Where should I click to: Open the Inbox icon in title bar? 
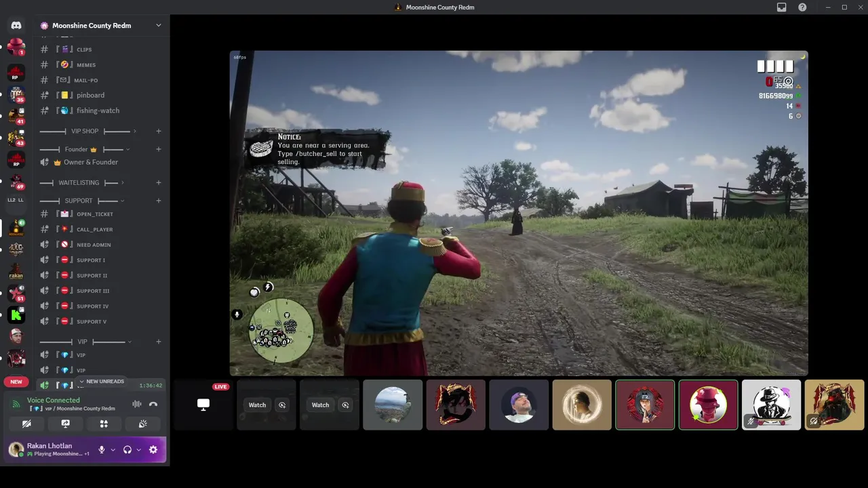(781, 7)
